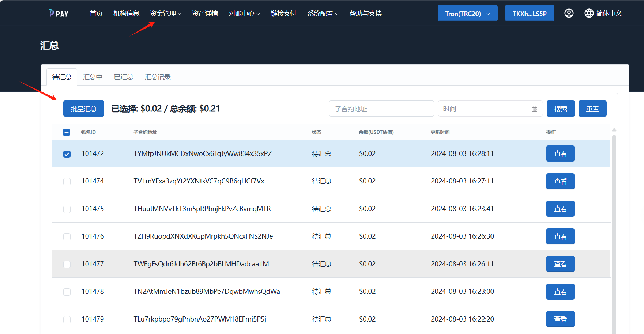Switch to the 待汇总 tab
Screen dimensions: 644x334
62,77
